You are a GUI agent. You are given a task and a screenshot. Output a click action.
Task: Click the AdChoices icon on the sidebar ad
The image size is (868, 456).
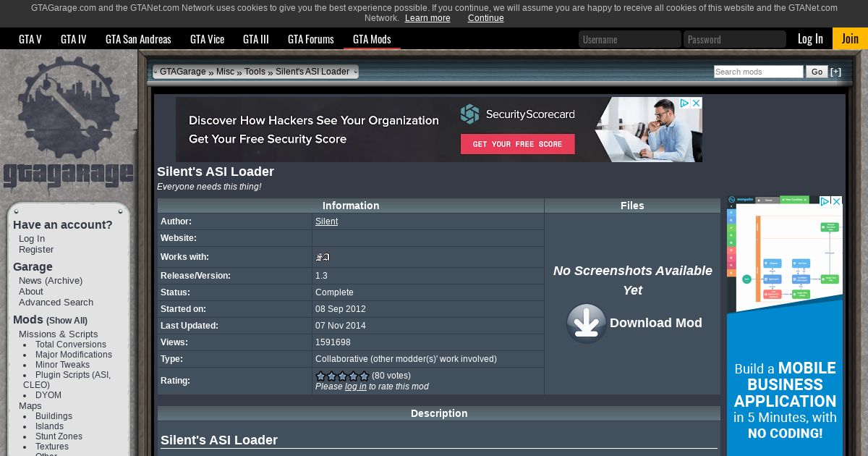825,201
